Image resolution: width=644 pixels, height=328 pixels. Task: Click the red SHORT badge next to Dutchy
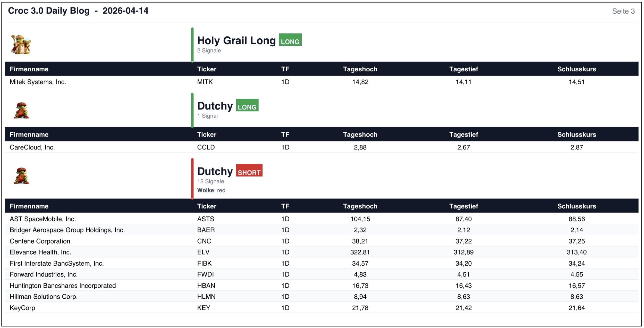pyautogui.click(x=249, y=171)
